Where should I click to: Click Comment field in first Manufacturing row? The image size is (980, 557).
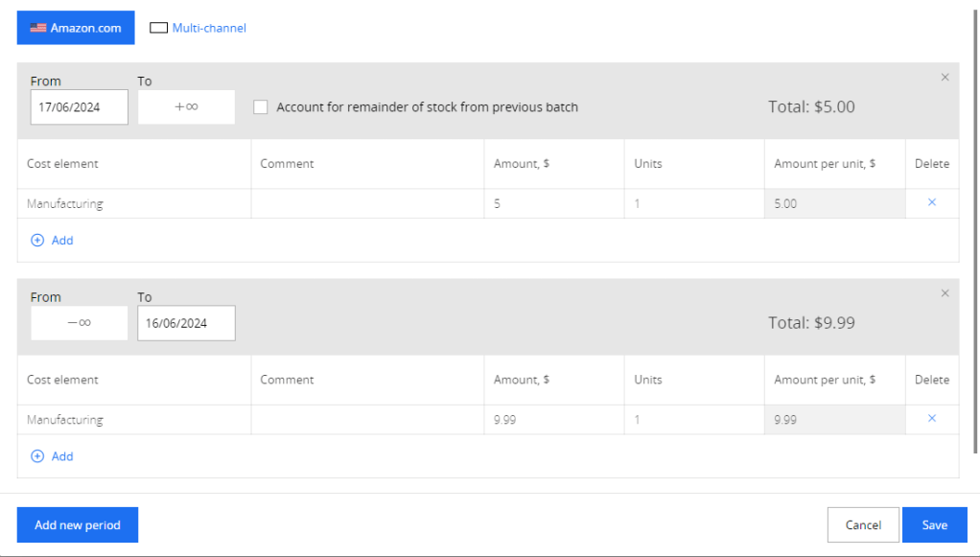(367, 204)
